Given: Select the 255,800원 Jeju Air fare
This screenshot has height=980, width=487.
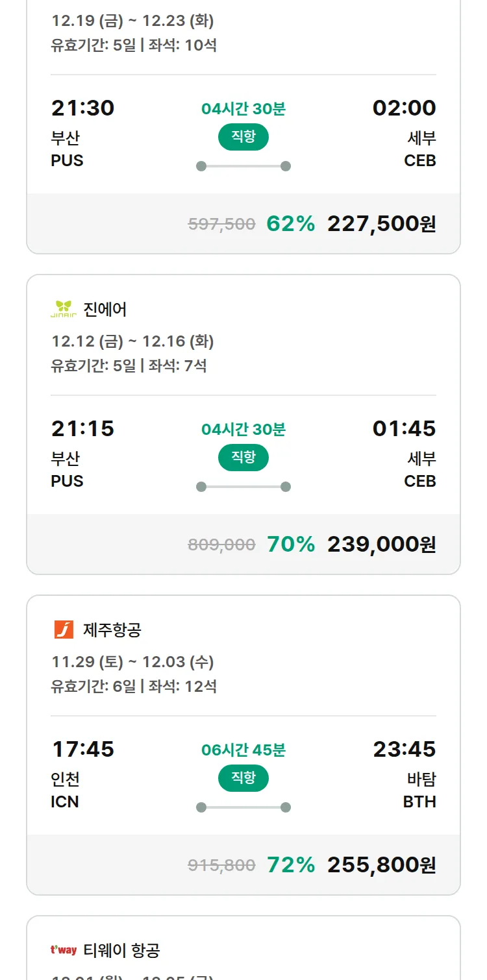Looking at the screenshot, I should pos(381,865).
